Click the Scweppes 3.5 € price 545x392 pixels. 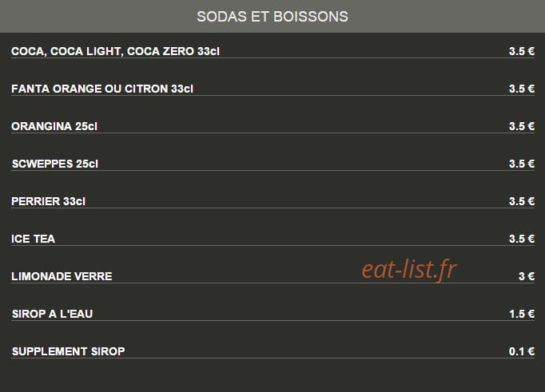(522, 164)
